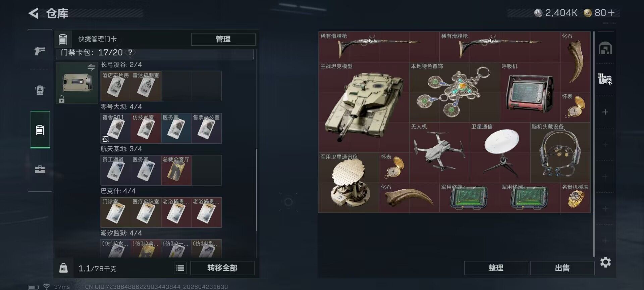Click the stash home icon on right sidebar
The height and width of the screenshot is (290, 644).
point(605,48)
